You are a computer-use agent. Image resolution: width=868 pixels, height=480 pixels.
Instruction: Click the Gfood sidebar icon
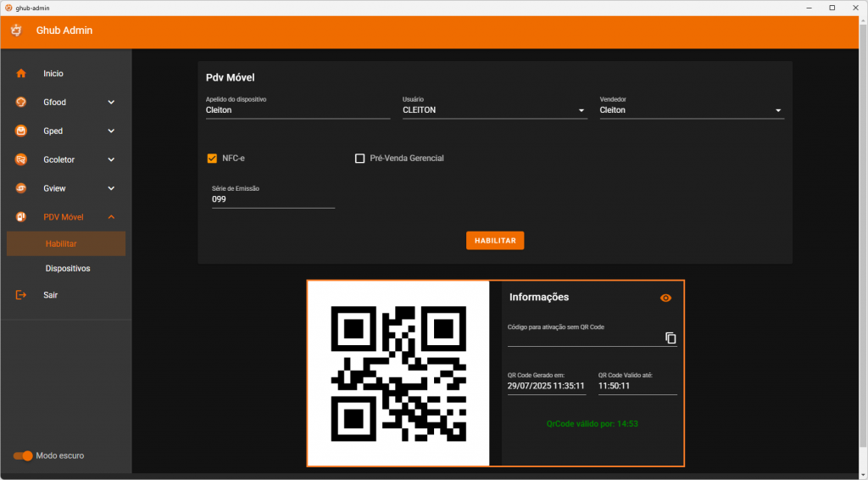(21, 103)
